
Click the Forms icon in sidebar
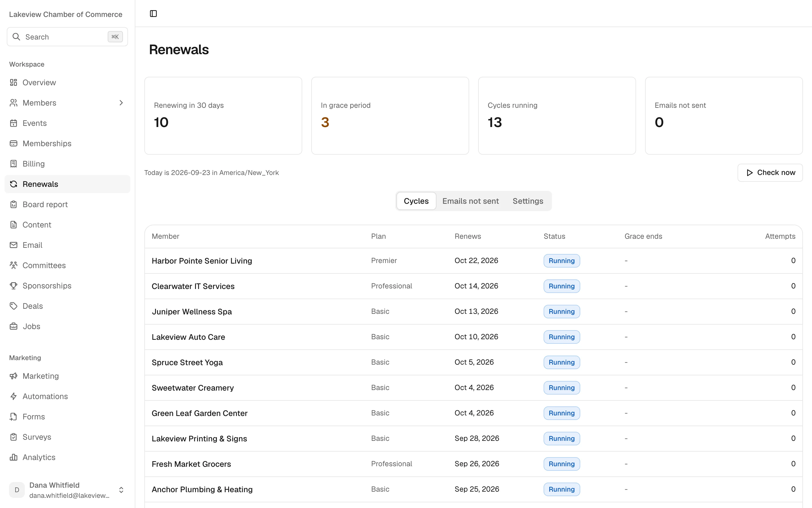coord(14,417)
